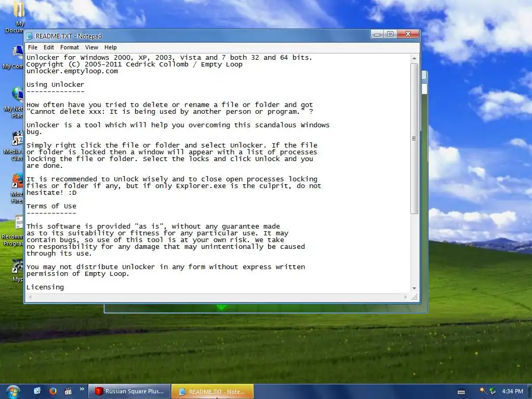Open the Format menu in Notepad
The image size is (532, 399).
70,47
